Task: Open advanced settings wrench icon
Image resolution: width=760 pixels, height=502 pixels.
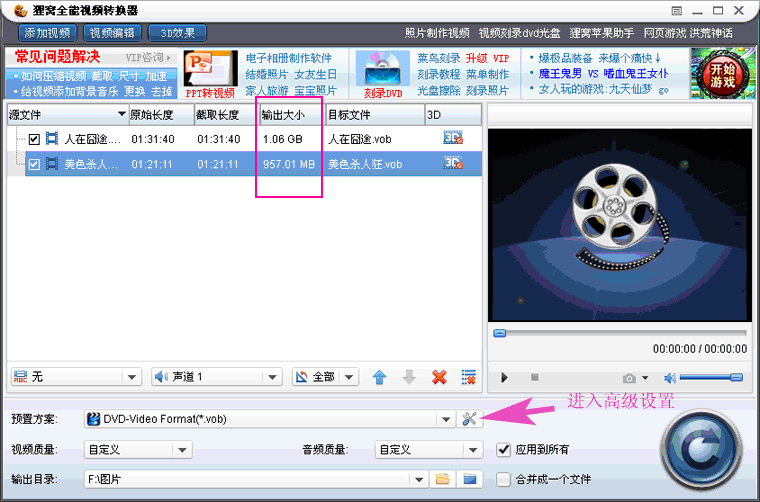Action: [469, 419]
